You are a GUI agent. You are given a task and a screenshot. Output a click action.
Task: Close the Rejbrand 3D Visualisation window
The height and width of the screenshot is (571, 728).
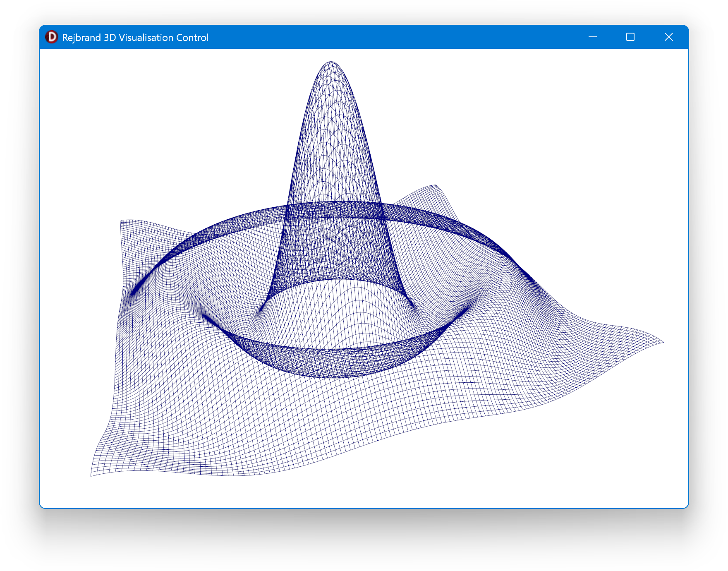click(668, 37)
